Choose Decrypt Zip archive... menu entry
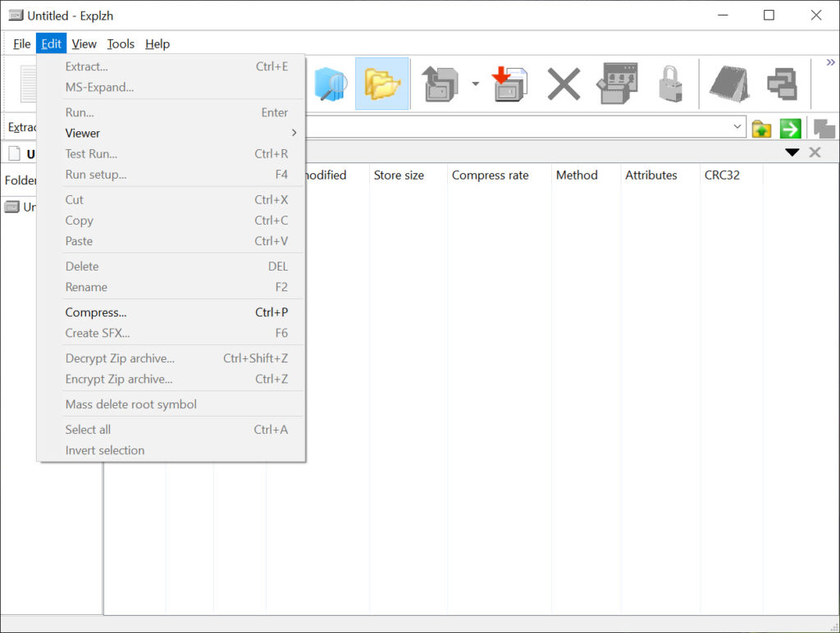The width and height of the screenshot is (840, 633). click(x=171, y=359)
